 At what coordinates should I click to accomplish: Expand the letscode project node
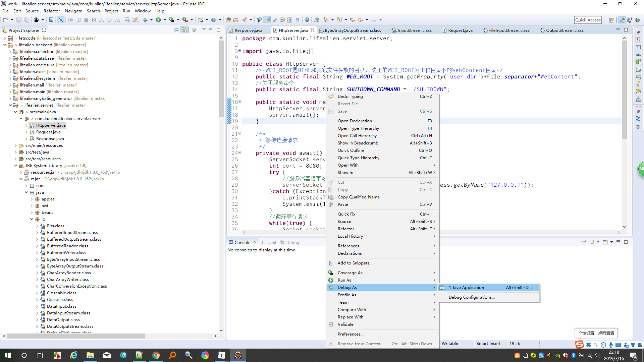click(5, 38)
